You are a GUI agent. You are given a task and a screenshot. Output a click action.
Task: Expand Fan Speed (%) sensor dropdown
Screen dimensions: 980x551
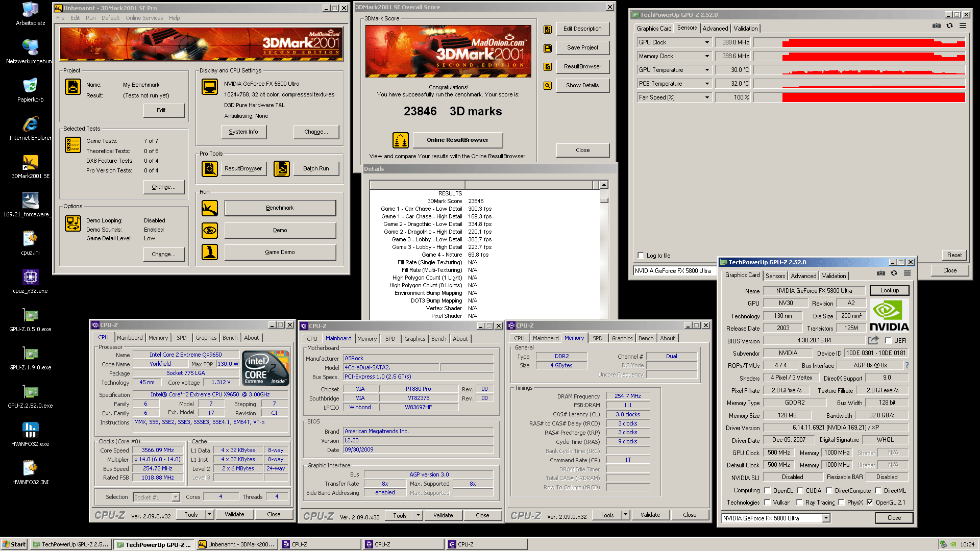click(707, 97)
